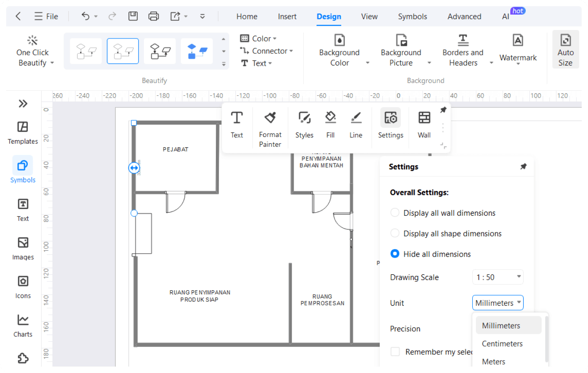This screenshot has height=373, width=588.
Task: Click the Print icon
Action: (154, 16)
